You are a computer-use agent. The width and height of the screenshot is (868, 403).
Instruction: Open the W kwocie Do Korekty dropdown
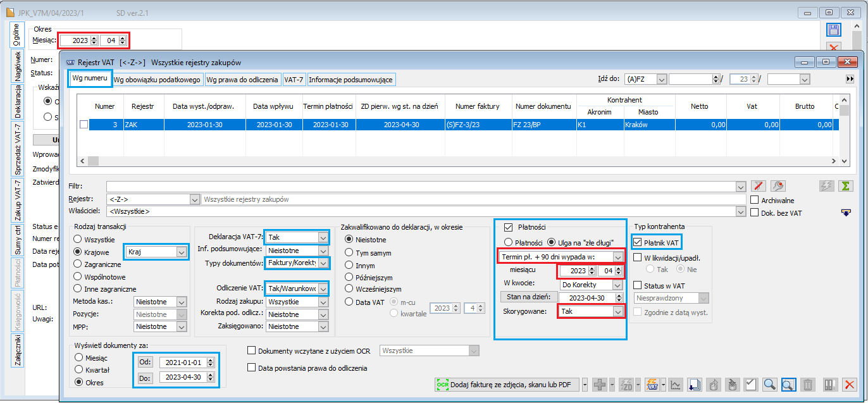tap(617, 285)
